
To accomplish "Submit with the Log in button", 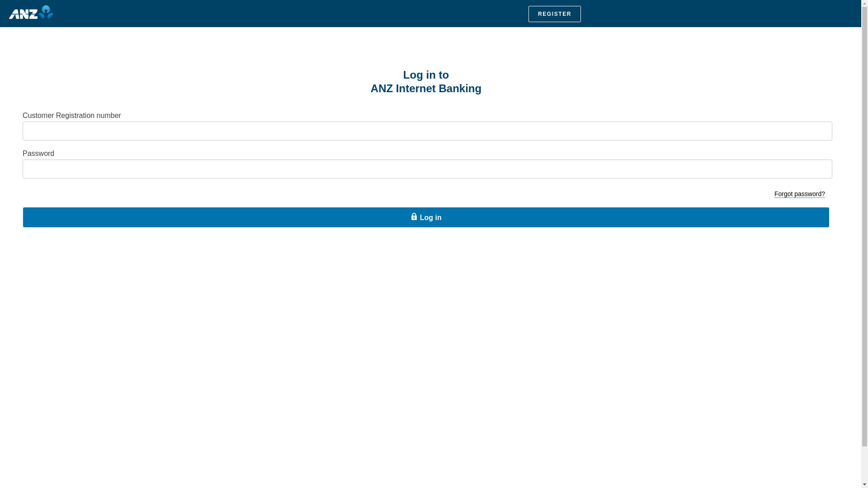I will [426, 217].
